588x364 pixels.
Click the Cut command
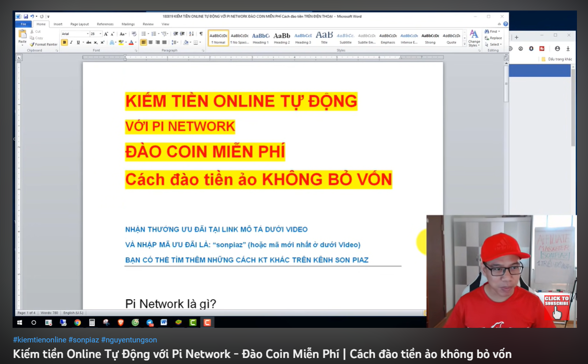click(x=36, y=32)
